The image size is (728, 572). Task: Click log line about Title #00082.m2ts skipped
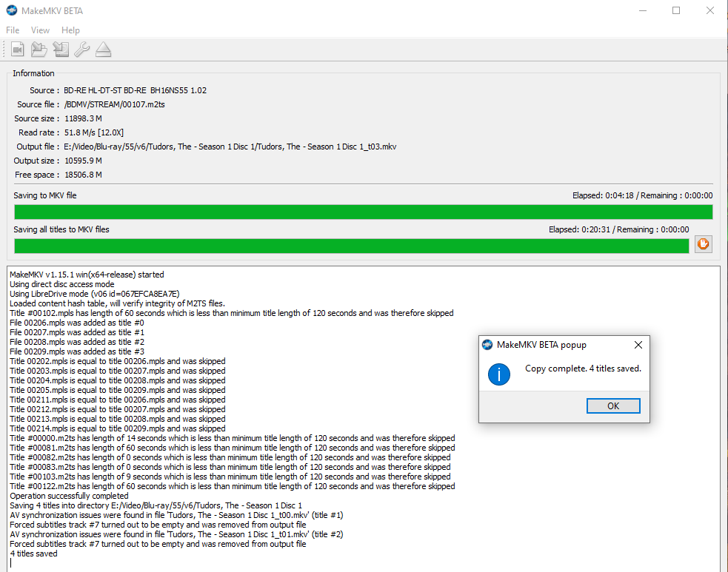tap(230, 457)
